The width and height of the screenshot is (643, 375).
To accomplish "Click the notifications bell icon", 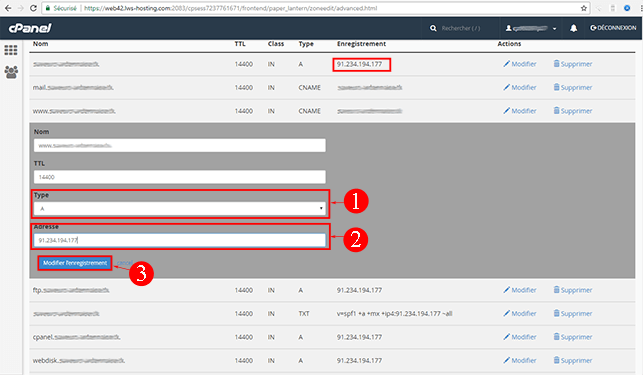I will 573,28.
